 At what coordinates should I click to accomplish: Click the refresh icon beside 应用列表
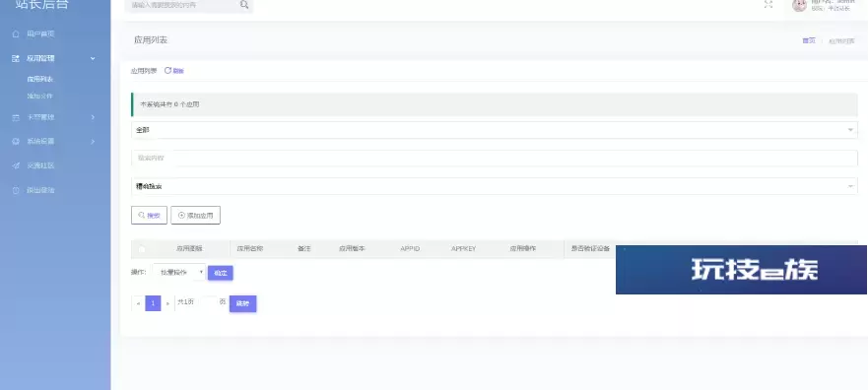167,71
